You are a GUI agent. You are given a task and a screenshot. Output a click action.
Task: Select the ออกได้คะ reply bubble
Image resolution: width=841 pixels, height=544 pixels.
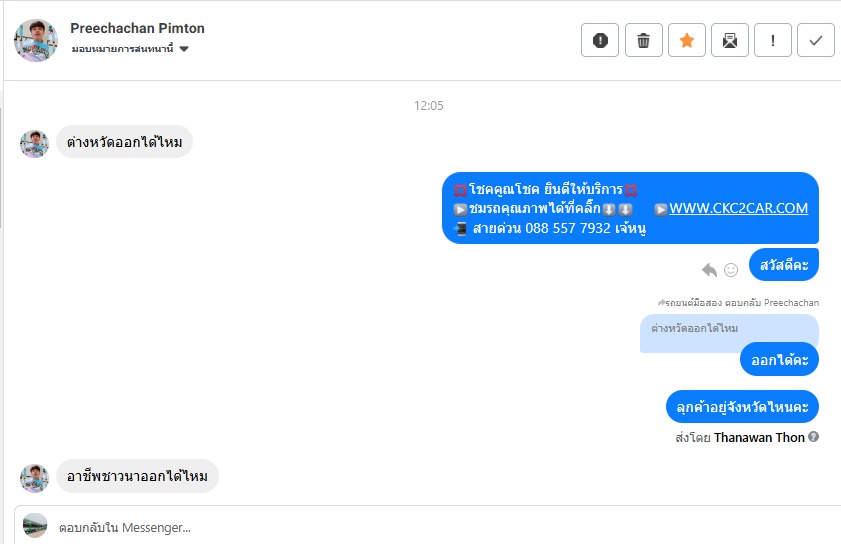coord(779,359)
